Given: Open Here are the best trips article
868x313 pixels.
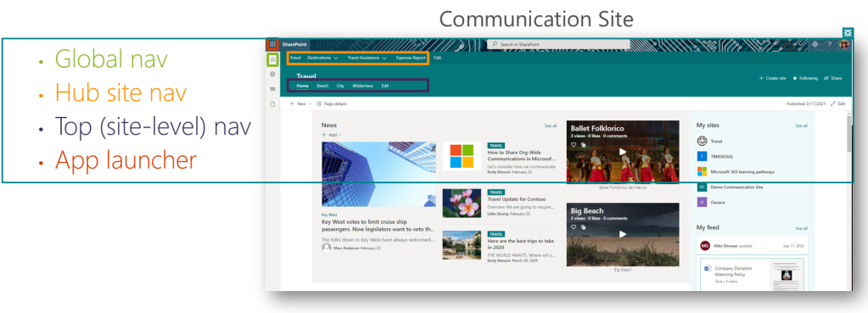Looking at the screenshot, I should pyautogui.click(x=521, y=244).
